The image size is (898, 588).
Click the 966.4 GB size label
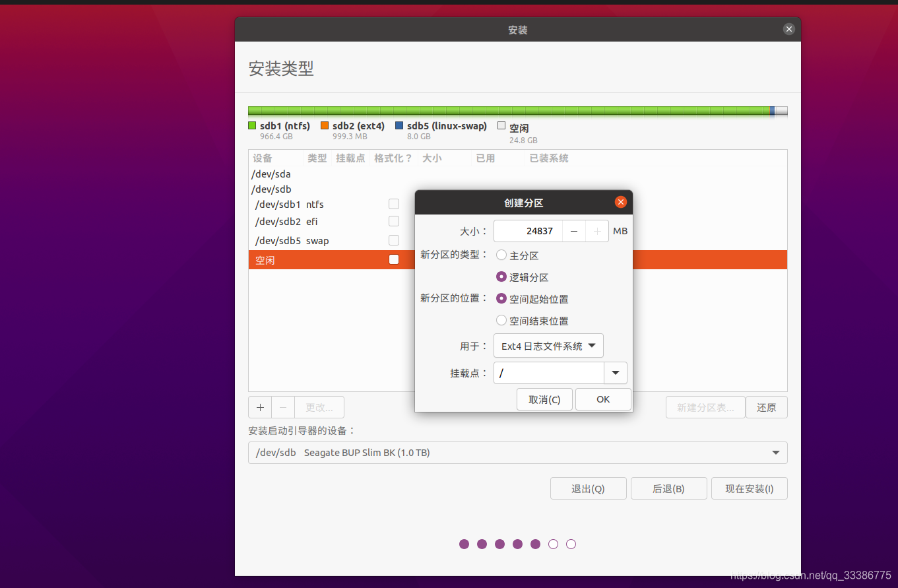(276, 137)
